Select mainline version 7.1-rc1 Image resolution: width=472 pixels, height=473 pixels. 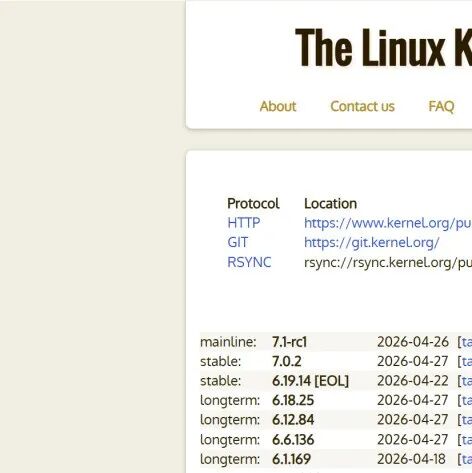289,342
